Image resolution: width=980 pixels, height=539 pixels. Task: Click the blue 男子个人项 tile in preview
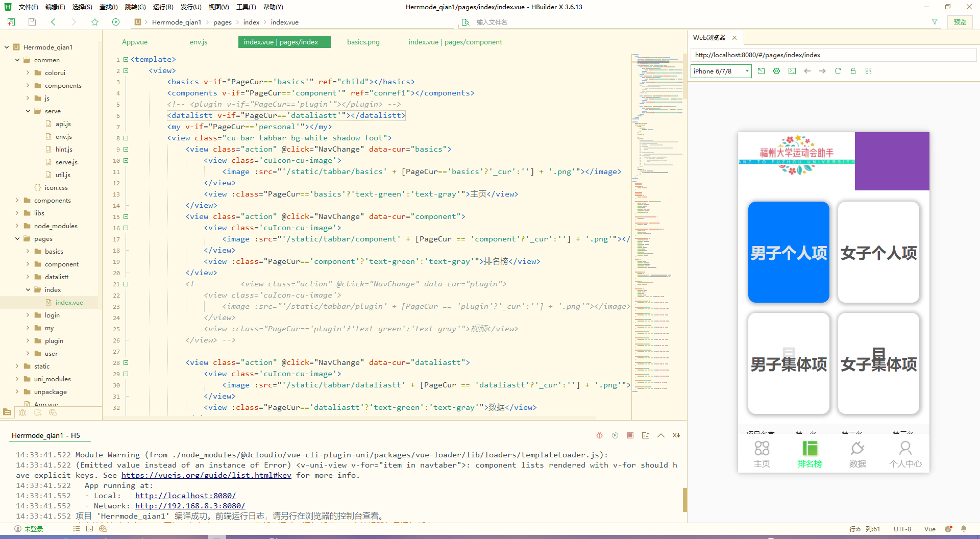tap(789, 252)
